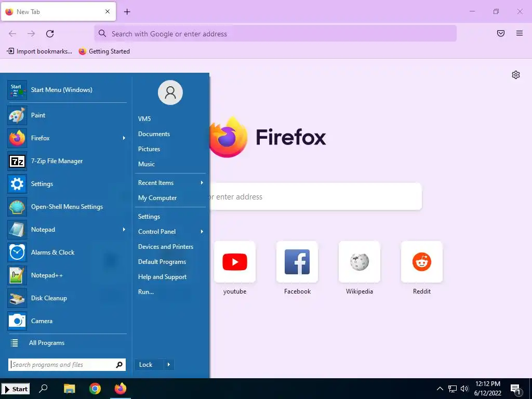This screenshot has height=399, width=532.
Task: Close the New Tab tab
Action: click(x=108, y=11)
